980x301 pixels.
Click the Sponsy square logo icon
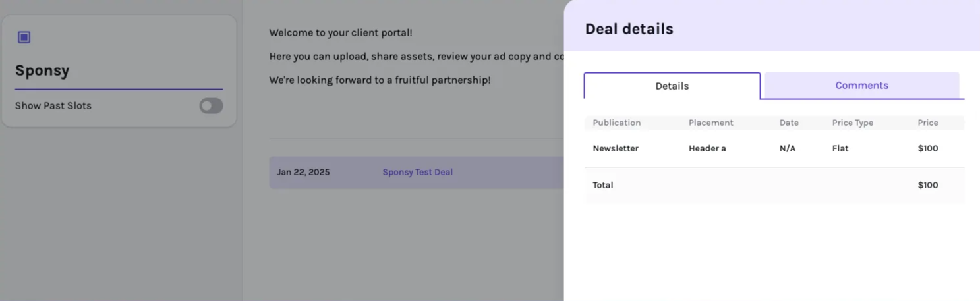pyautogui.click(x=24, y=38)
